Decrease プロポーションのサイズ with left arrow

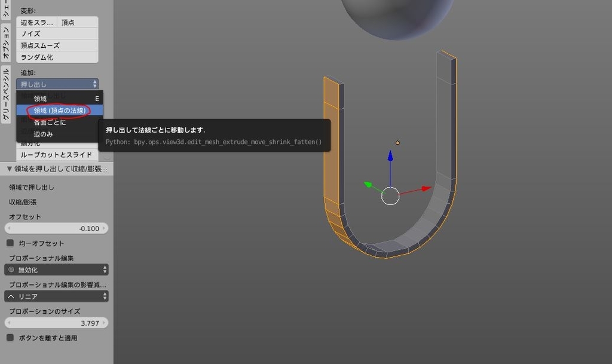point(9,323)
